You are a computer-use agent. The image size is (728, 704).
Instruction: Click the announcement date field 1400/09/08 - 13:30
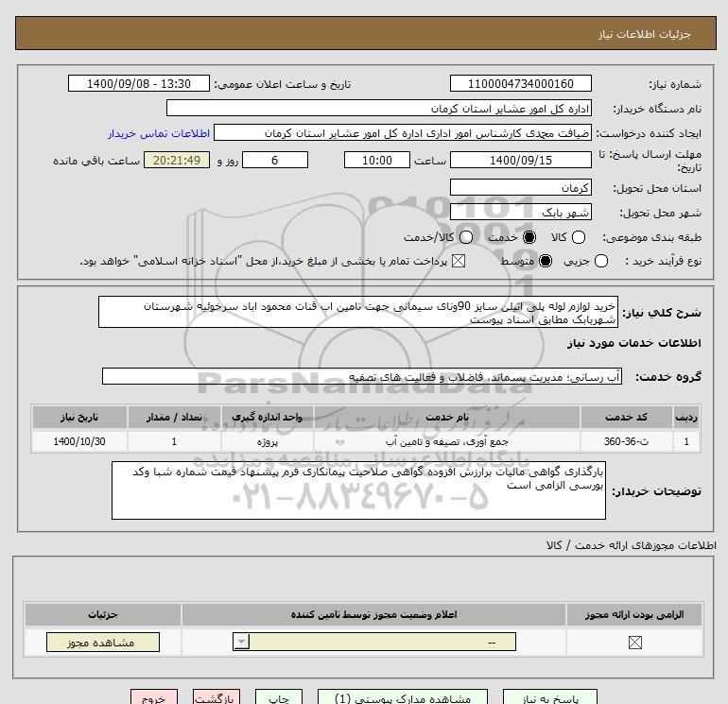(x=139, y=83)
